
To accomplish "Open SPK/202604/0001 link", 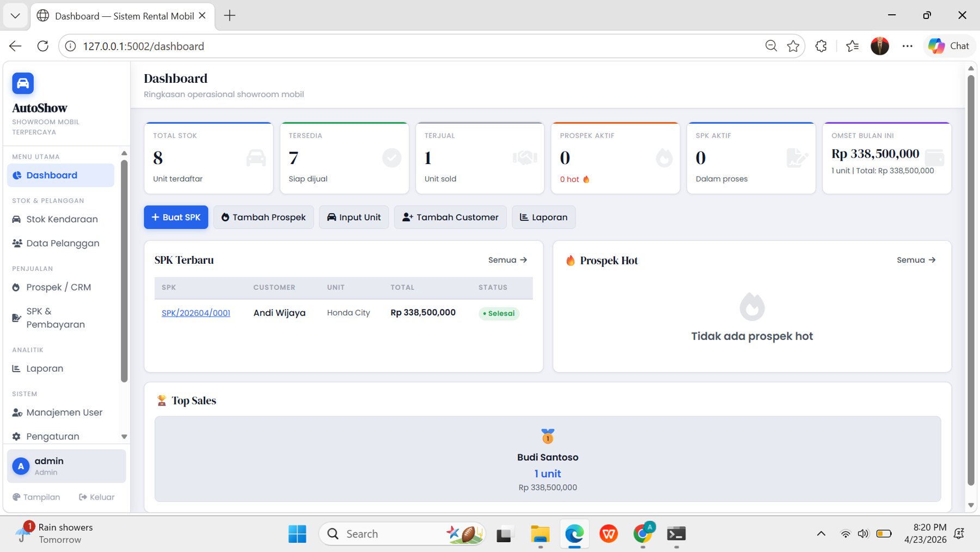I will [196, 313].
